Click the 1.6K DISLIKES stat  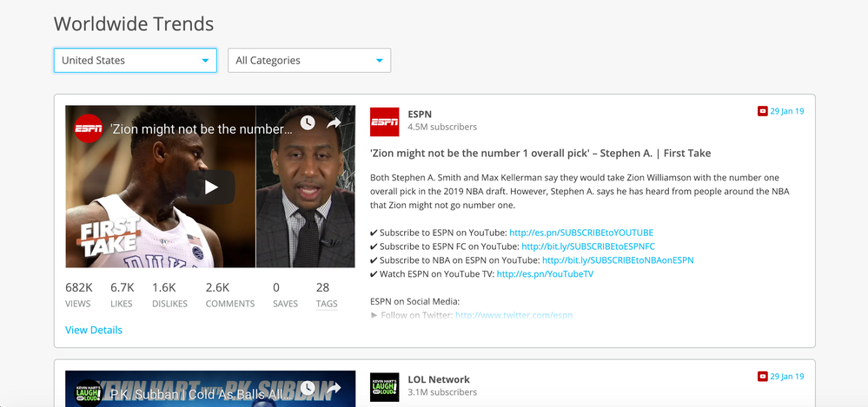[x=169, y=295]
